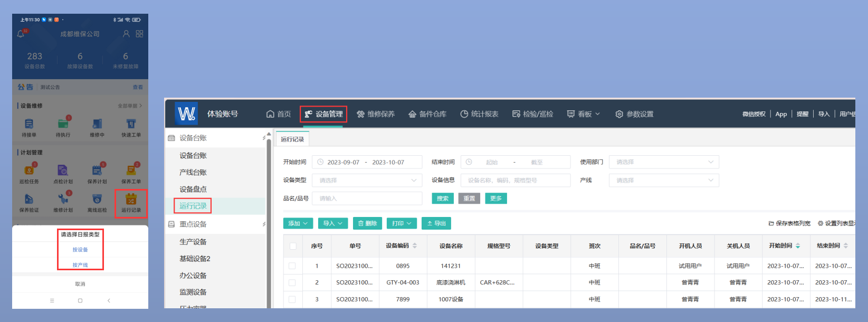This screenshot has height=322, width=868.
Task: Tap the 离线巡检 icon
Action: click(97, 198)
